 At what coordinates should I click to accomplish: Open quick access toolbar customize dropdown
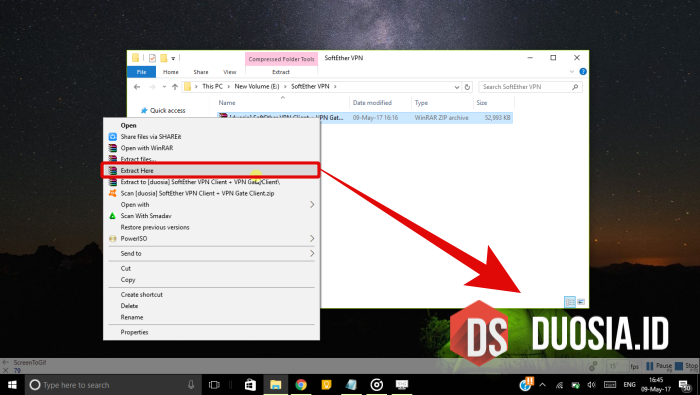coord(173,58)
